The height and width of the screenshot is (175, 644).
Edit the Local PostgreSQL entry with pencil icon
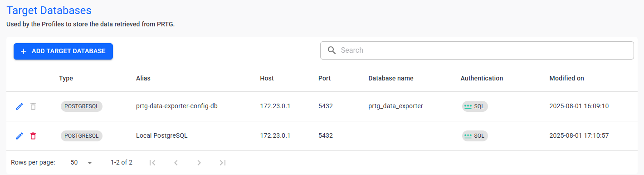coord(19,136)
